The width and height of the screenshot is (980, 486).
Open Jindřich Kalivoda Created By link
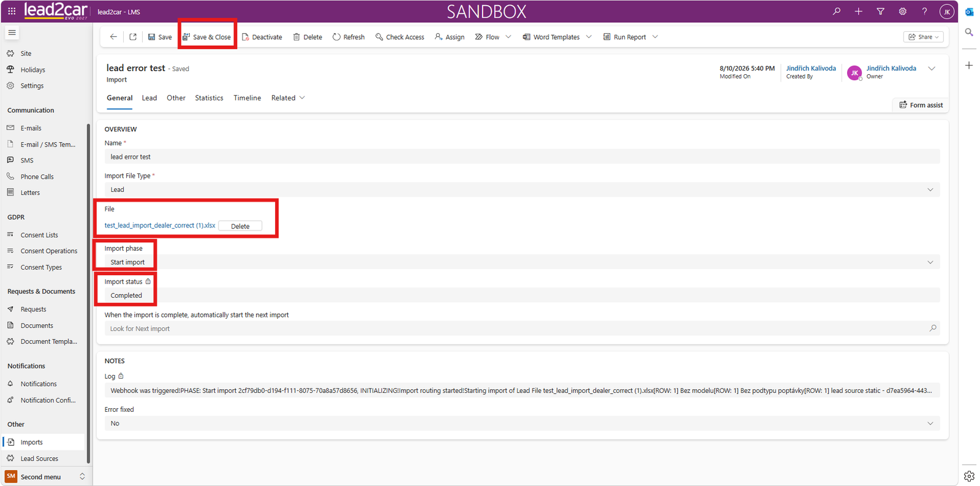tap(811, 68)
